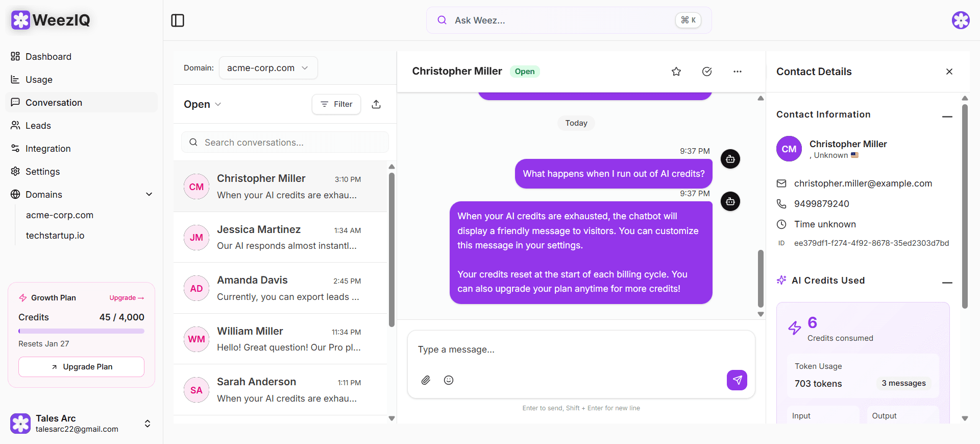Click the paperclip attachment icon
The width and height of the screenshot is (980, 444).
click(426, 380)
